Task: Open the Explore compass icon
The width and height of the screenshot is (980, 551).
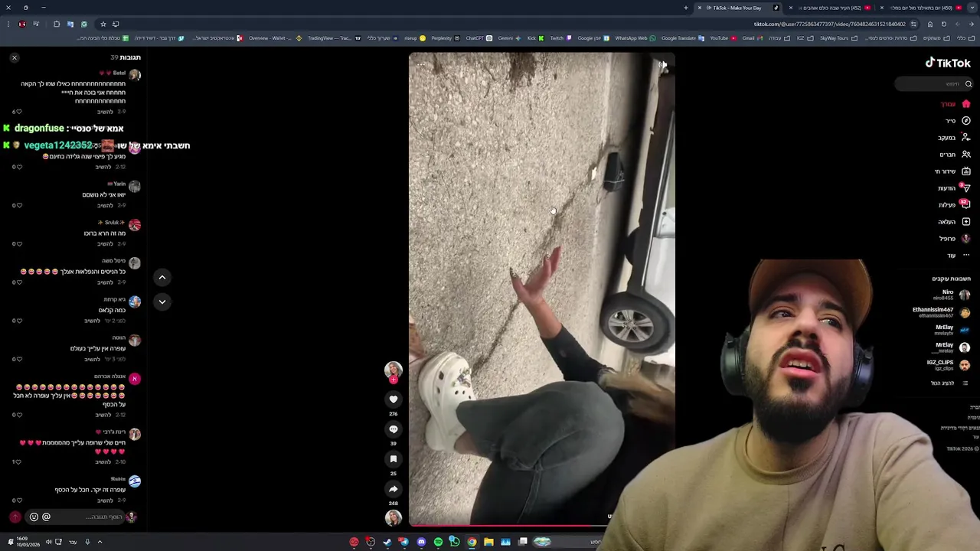Action: (x=966, y=121)
